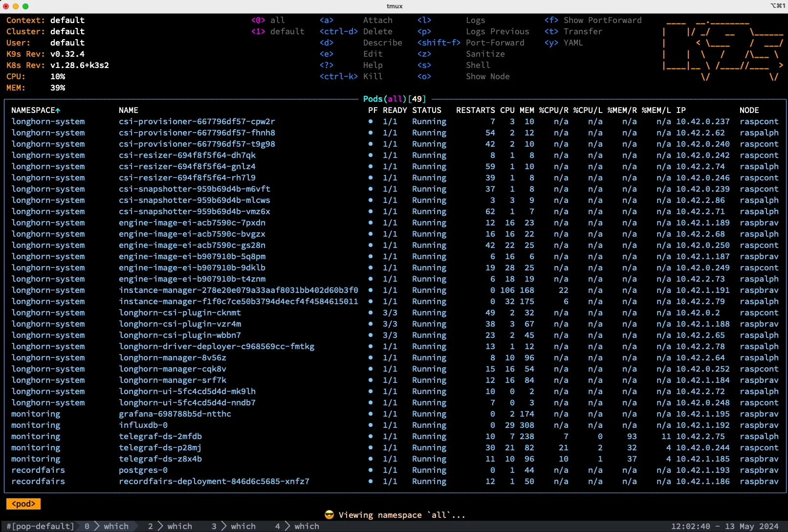Click port-forward dot for grafana-698788b5d-ntthc row
Image resolution: width=788 pixels, height=532 pixels.
[371, 414]
